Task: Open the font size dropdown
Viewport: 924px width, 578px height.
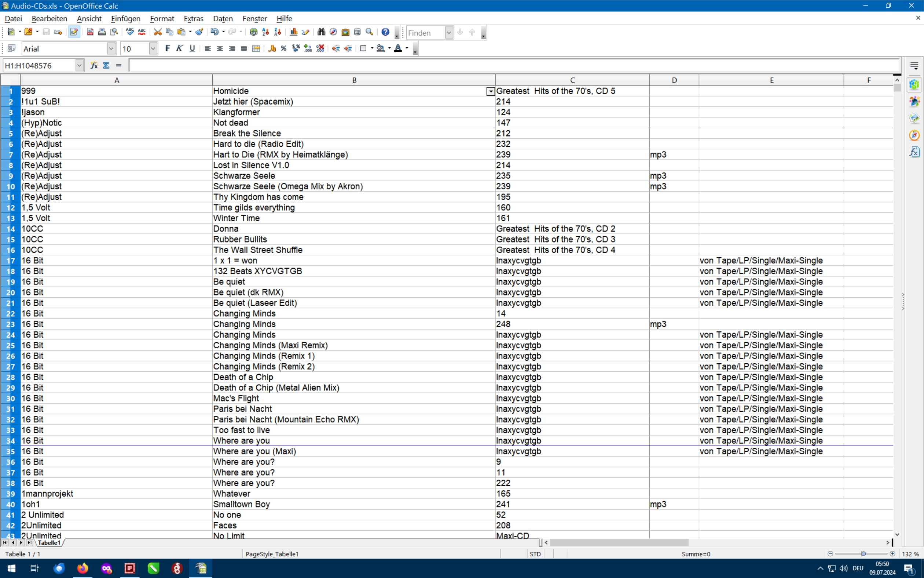Action: [x=153, y=48]
